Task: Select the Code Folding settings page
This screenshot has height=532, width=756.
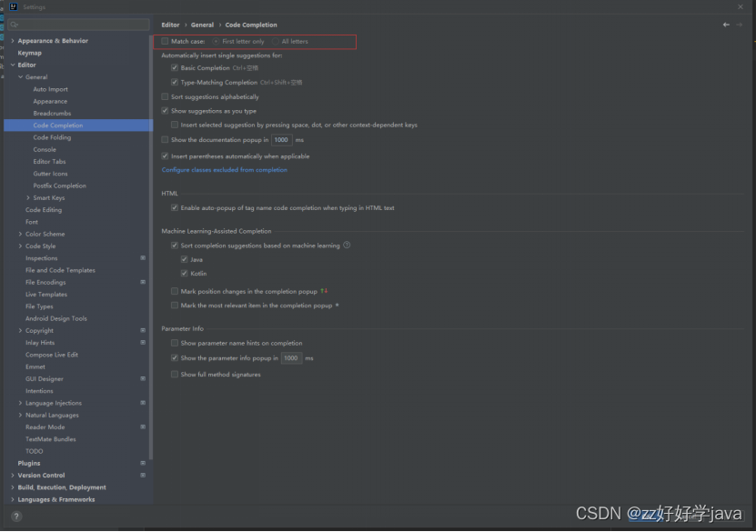Action: pos(54,136)
